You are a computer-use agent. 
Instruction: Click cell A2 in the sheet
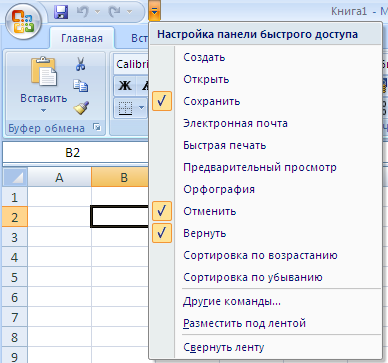click(x=59, y=217)
